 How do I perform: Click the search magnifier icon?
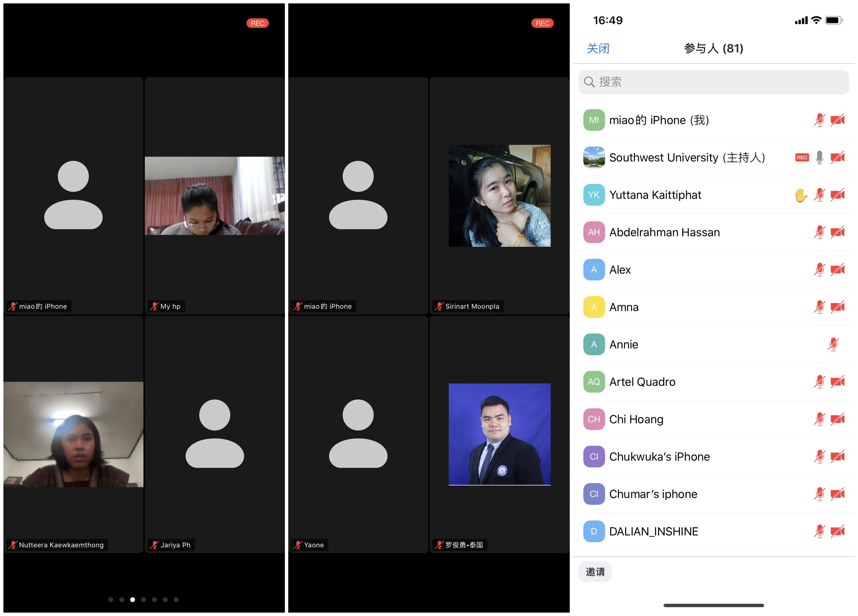pos(589,82)
